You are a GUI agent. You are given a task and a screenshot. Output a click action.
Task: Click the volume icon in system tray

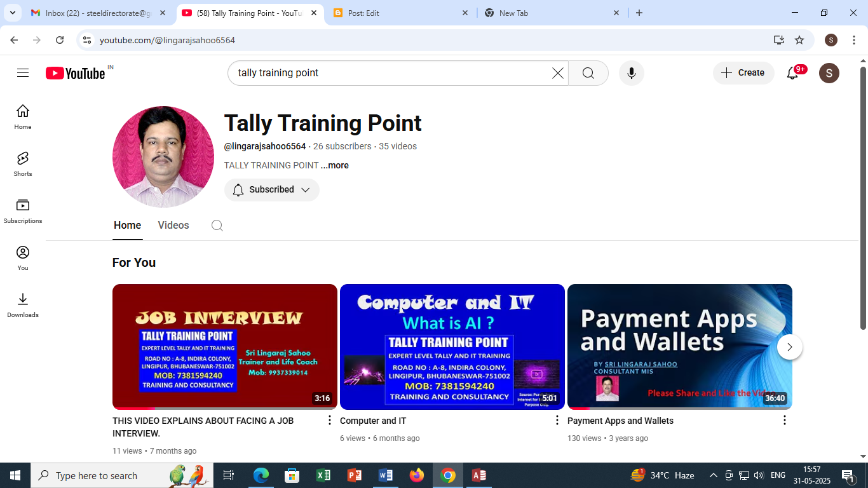(759, 475)
